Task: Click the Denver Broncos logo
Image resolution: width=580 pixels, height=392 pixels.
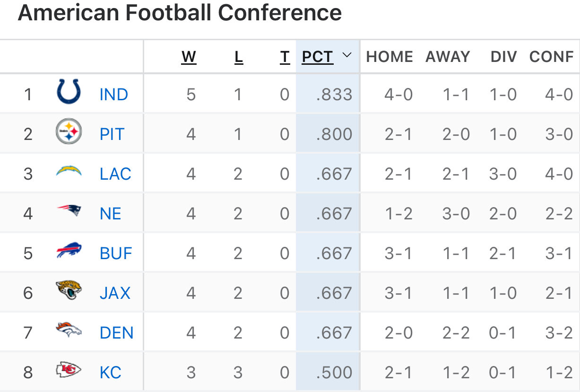Action: (x=69, y=330)
